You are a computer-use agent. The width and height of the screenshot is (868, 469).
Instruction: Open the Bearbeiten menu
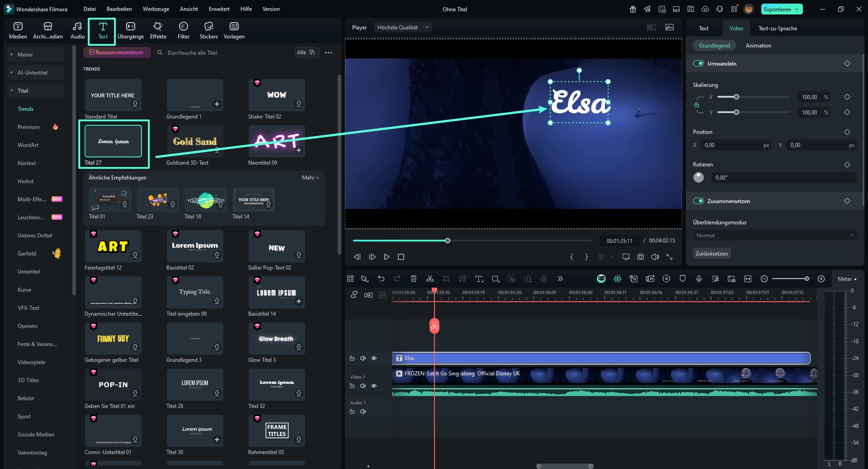(119, 9)
